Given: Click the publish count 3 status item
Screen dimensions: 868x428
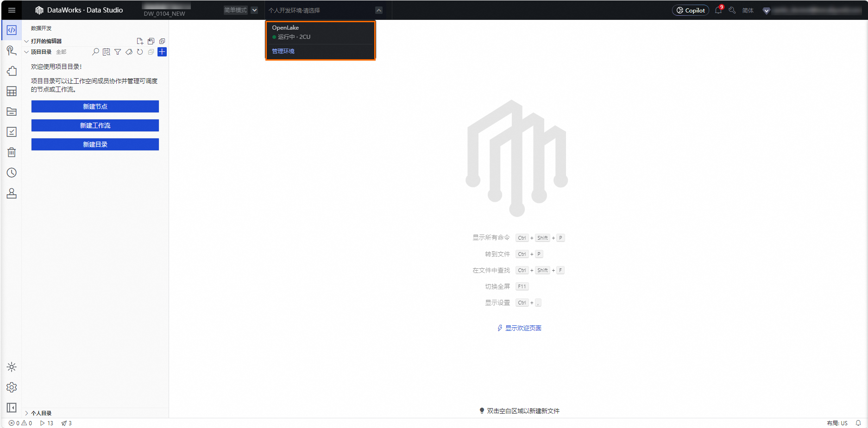Looking at the screenshot, I should 67,423.
